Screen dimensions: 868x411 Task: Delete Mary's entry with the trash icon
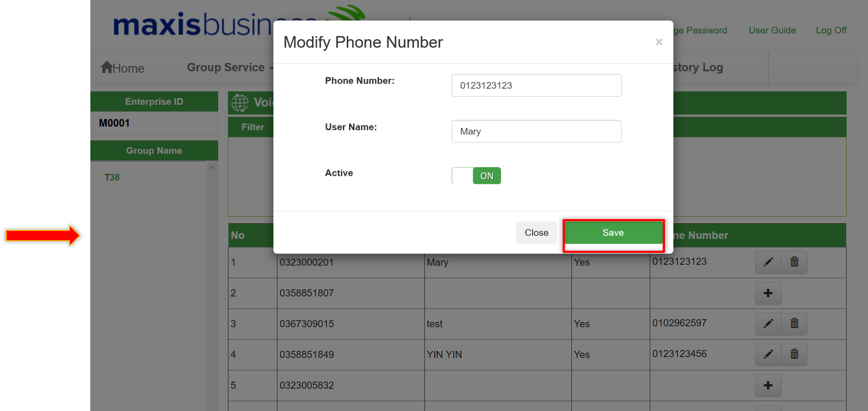pos(794,262)
